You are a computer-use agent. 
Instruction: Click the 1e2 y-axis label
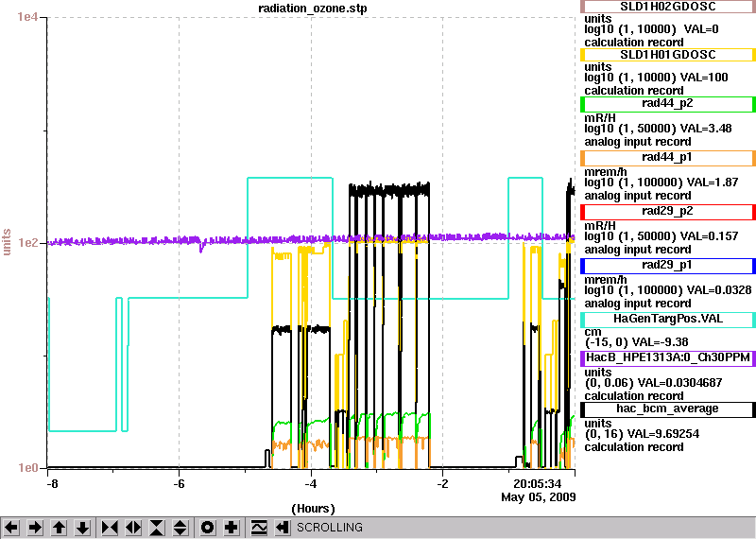pyautogui.click(x=26, y=242)
